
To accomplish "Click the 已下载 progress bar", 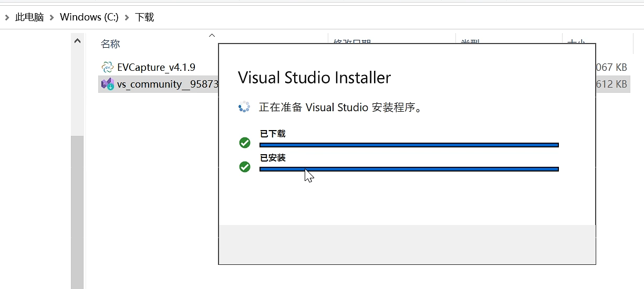I will click(x=409, y=145).
